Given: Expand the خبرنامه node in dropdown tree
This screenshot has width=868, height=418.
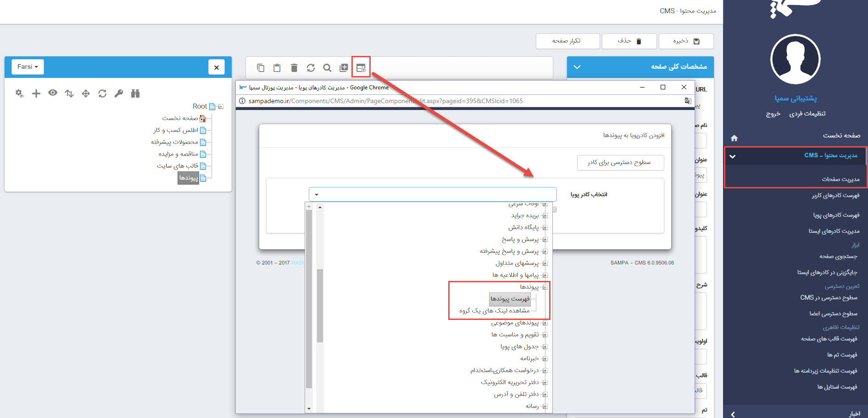Looking at the screenshot, I should pyautogui.click(x=545, y=358).
